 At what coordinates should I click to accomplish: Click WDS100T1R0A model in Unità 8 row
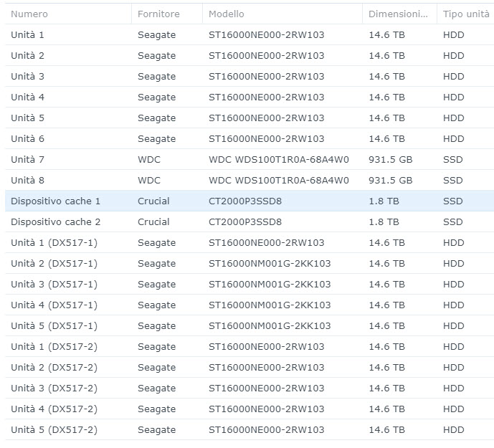click(x=279, y=180)
